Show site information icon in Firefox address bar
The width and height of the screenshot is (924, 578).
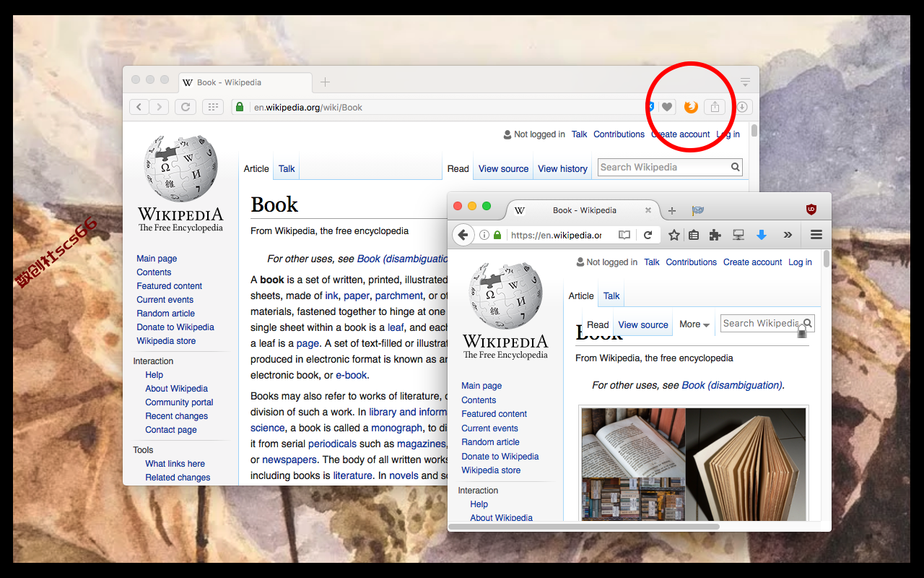tap(484, 235)
